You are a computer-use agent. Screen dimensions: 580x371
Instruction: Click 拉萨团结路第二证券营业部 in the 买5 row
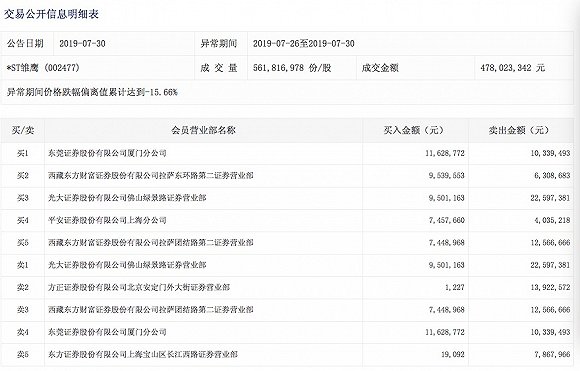pyautogui.click(x=151, y=243)
